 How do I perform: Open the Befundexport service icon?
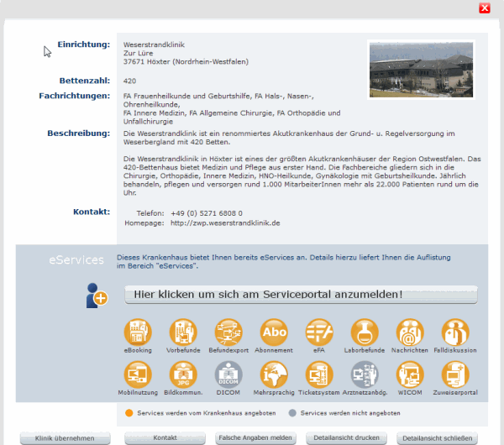click(x=228, y=332)
